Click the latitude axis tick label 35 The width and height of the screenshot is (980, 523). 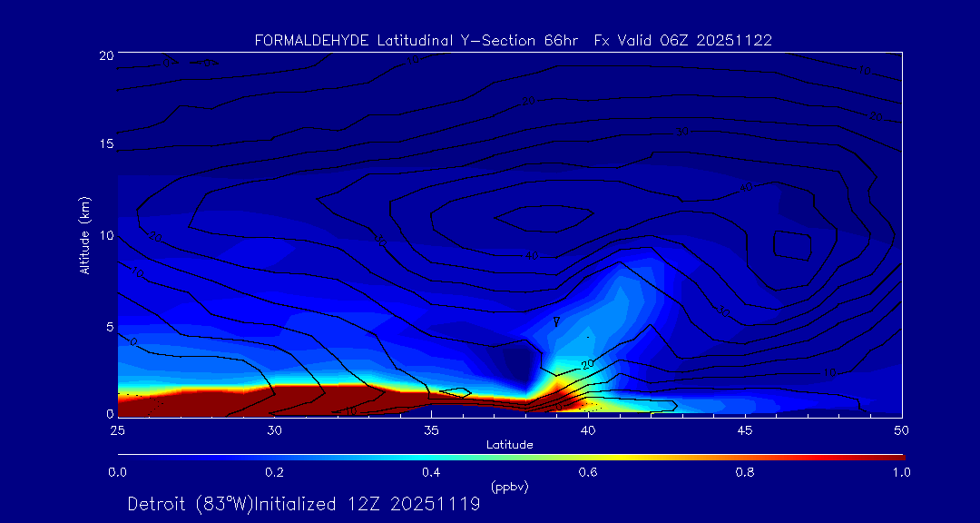[x=431, y=429]
